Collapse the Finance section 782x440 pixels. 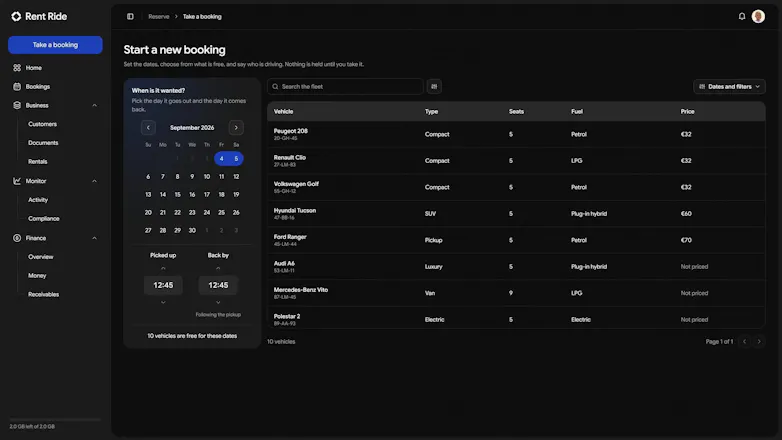tap(94, 238)
